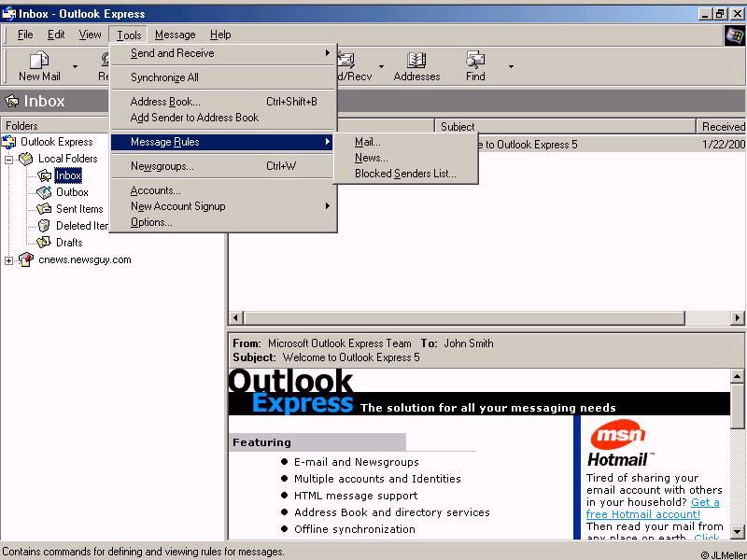Click the preview pane scroll down arrow
Image resolution: width=747 pixels, height=560 pixels.
[x=738, y=531]
